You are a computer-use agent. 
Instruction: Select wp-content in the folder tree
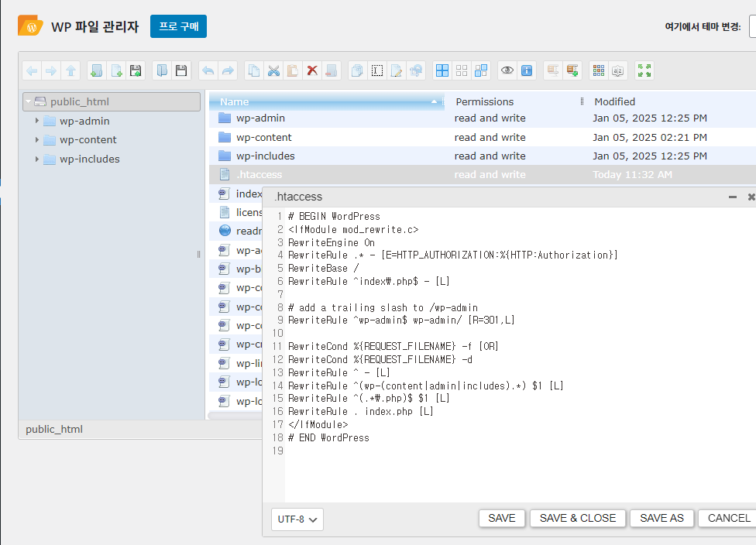(88, 140)
